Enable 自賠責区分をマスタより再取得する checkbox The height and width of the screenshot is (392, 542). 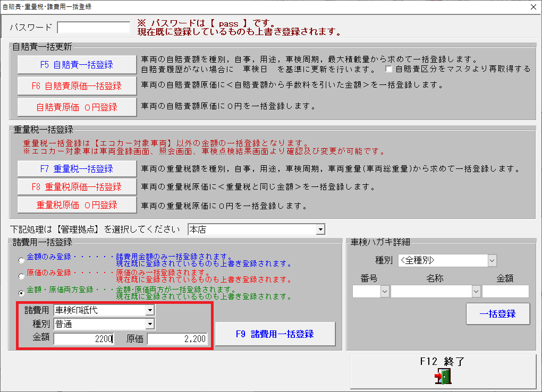point(389,69)
